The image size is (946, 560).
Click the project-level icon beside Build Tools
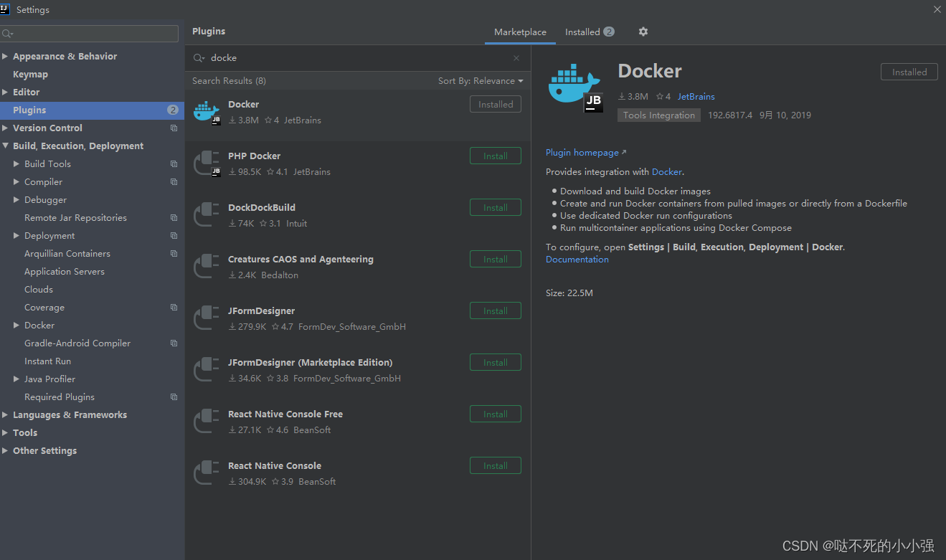coord(174,164)
